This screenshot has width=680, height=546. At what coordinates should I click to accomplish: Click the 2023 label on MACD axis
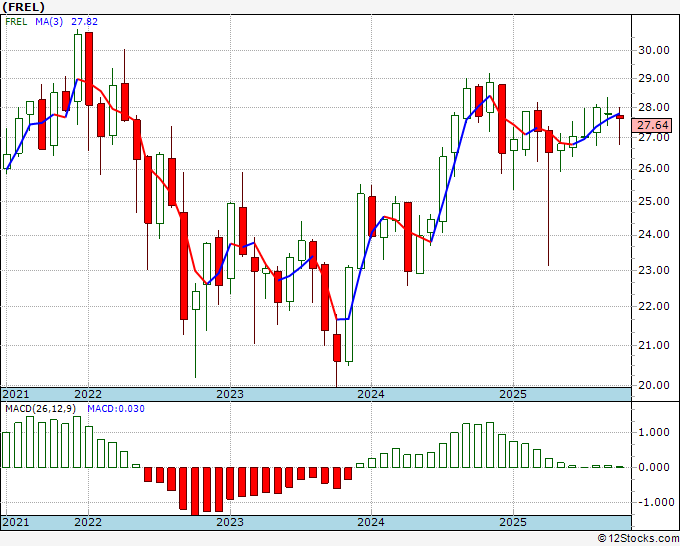click(230, 522)
